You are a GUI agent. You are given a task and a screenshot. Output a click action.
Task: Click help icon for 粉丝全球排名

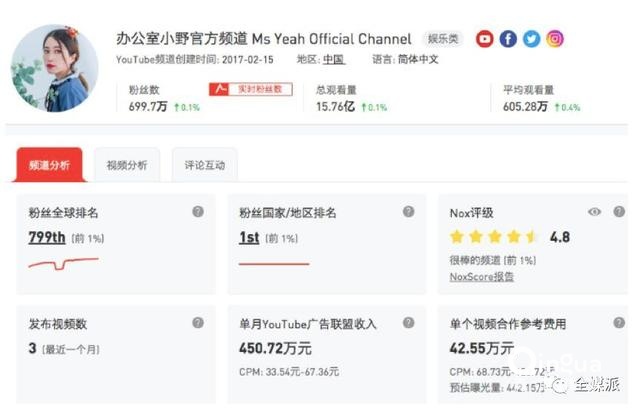(198, 212)
